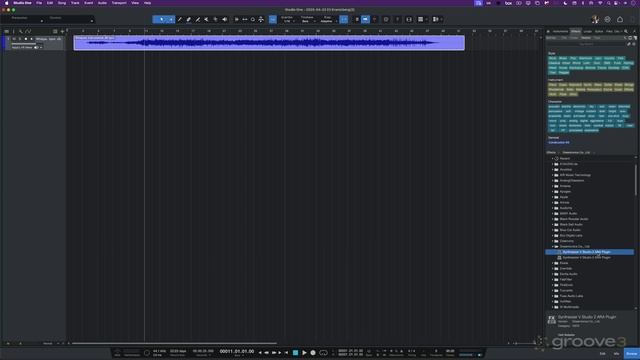640x360 pixels.
Task: Expand the IK Multimedia vendor folder
Action: tap(553, 307)
